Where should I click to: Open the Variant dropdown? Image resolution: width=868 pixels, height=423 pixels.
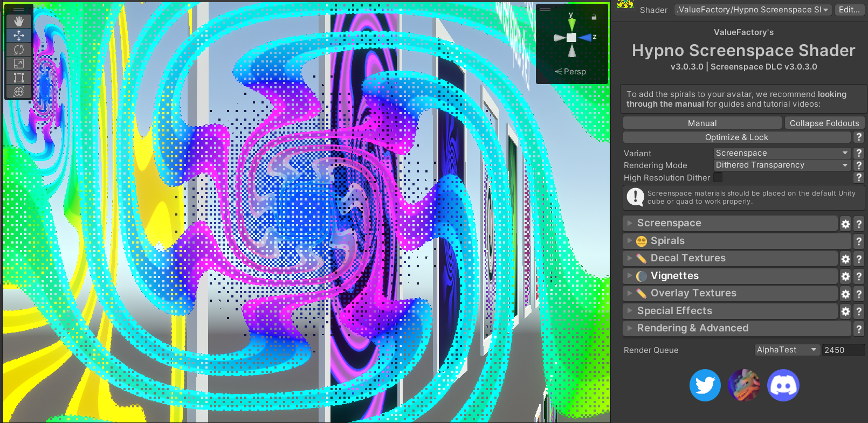[782, 153]
